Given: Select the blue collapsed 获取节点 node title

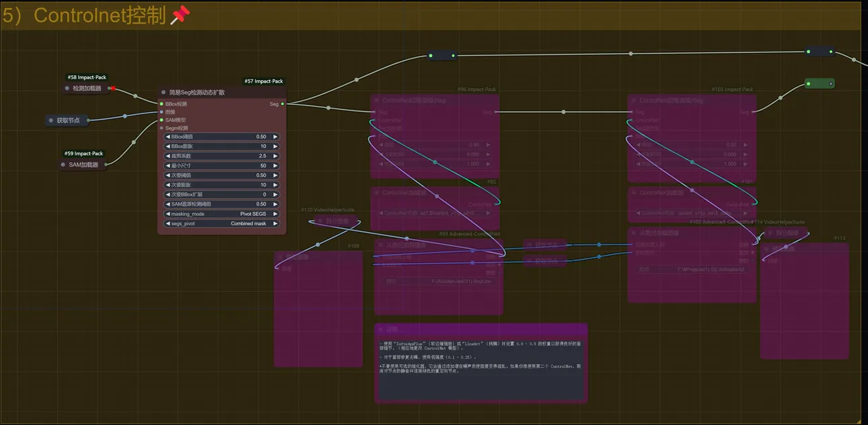Looking at the screenshot, I should (68, 120).
